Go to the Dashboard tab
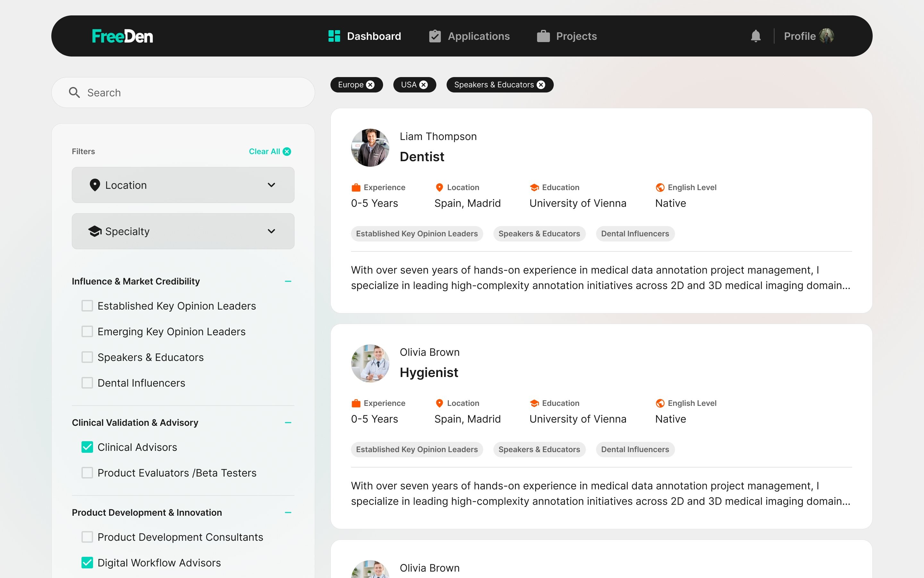924x578 pixels. [365, 36]
